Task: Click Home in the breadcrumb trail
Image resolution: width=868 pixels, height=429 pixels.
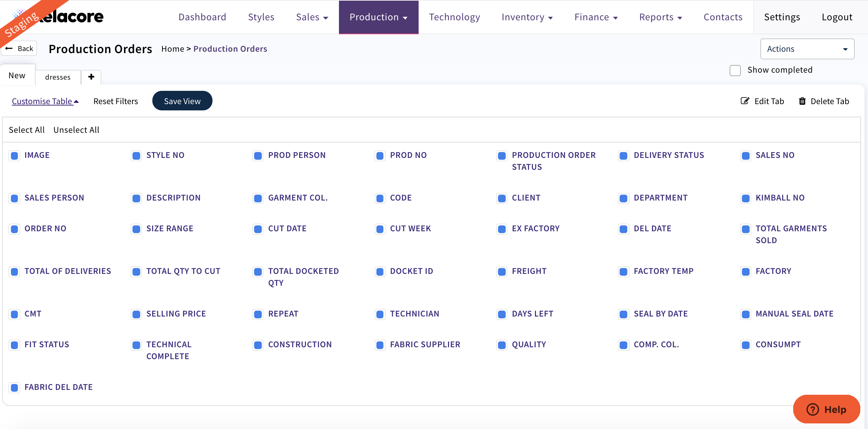Action: coord(173,49)
